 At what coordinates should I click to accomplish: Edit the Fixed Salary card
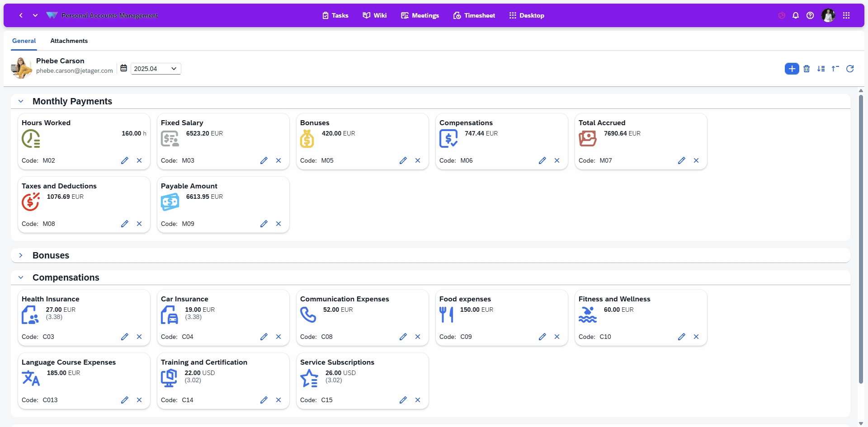[264, 160]
